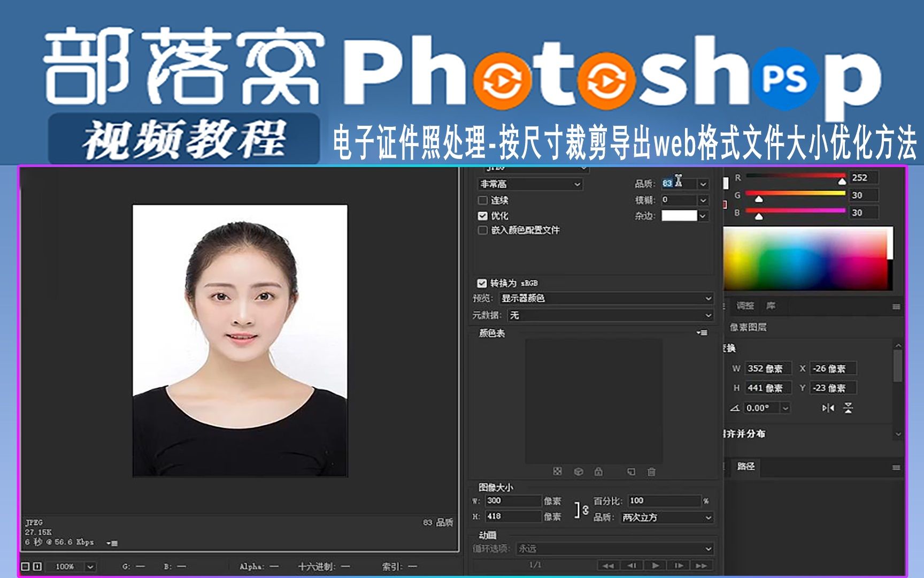
Task: Click the Properties X field -26 像素
Action: 833,368
